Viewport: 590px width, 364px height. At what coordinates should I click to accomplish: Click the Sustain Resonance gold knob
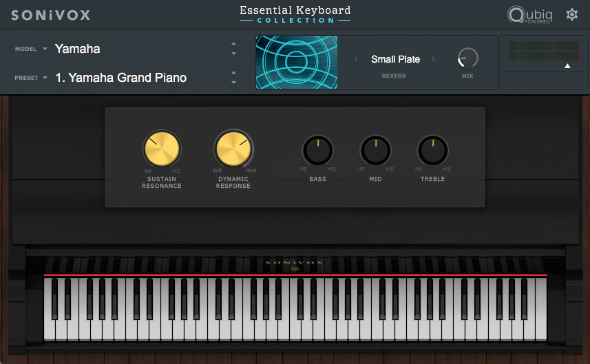tap(162, 148)
